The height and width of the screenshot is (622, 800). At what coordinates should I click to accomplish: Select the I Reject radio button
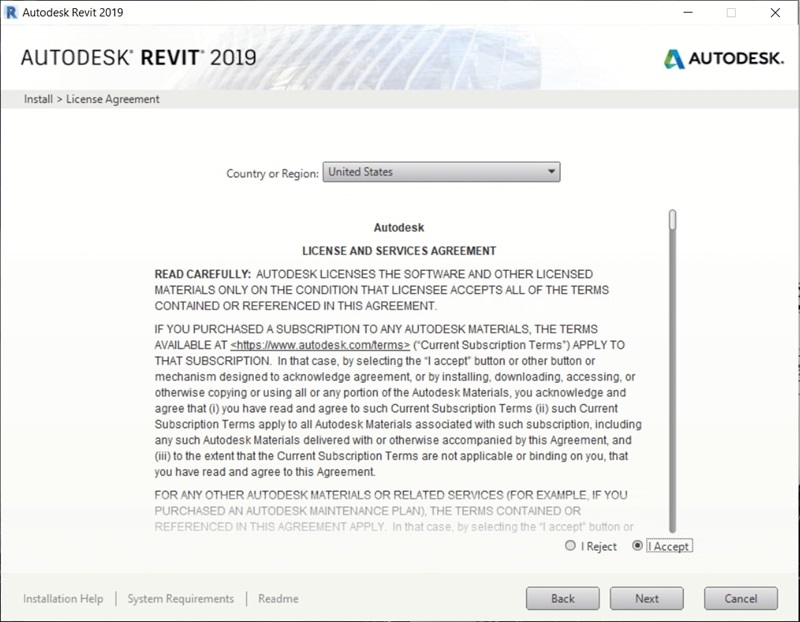(x=571, y=546)
